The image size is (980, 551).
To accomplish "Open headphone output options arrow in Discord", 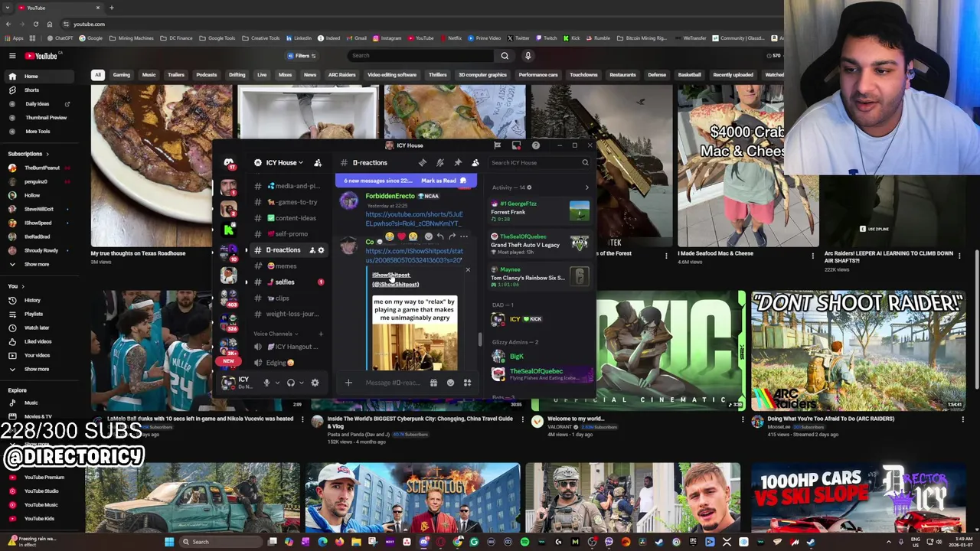I will (x=302, y=383).
